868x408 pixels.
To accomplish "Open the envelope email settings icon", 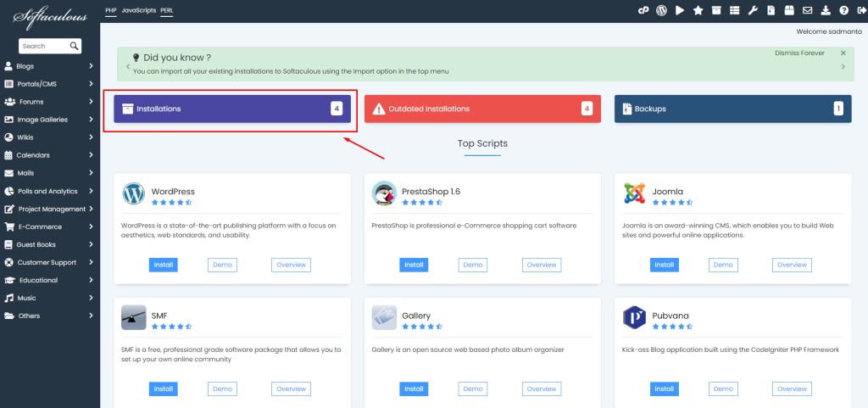I will point(807,10).
